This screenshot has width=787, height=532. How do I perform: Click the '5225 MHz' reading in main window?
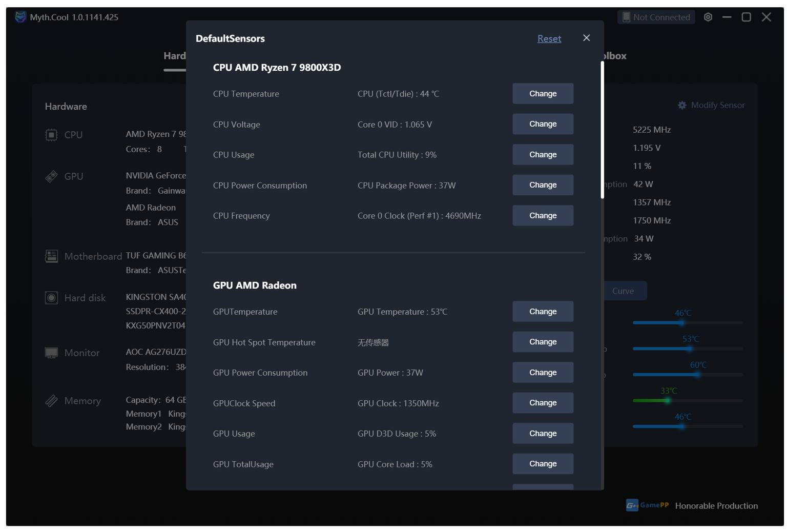652,130
